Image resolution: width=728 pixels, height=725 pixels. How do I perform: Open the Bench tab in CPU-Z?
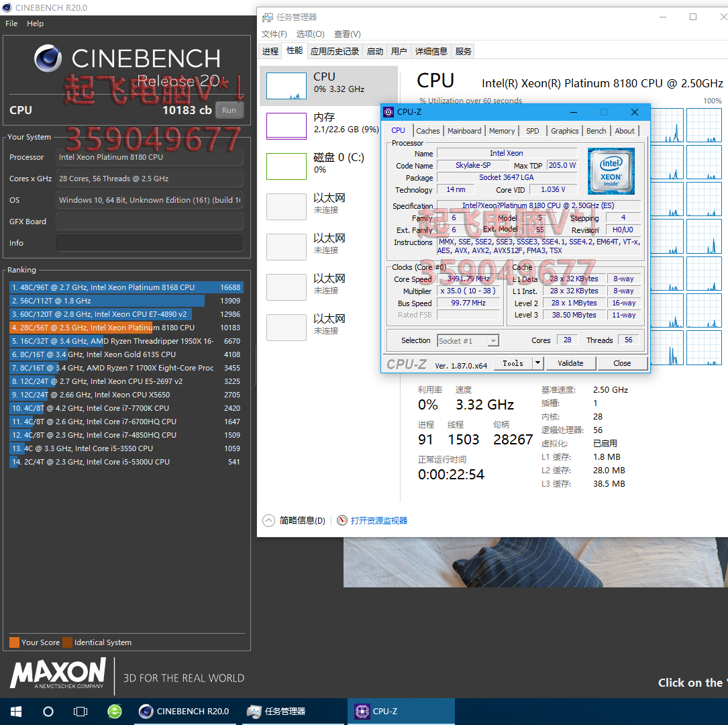pos(596,131)
